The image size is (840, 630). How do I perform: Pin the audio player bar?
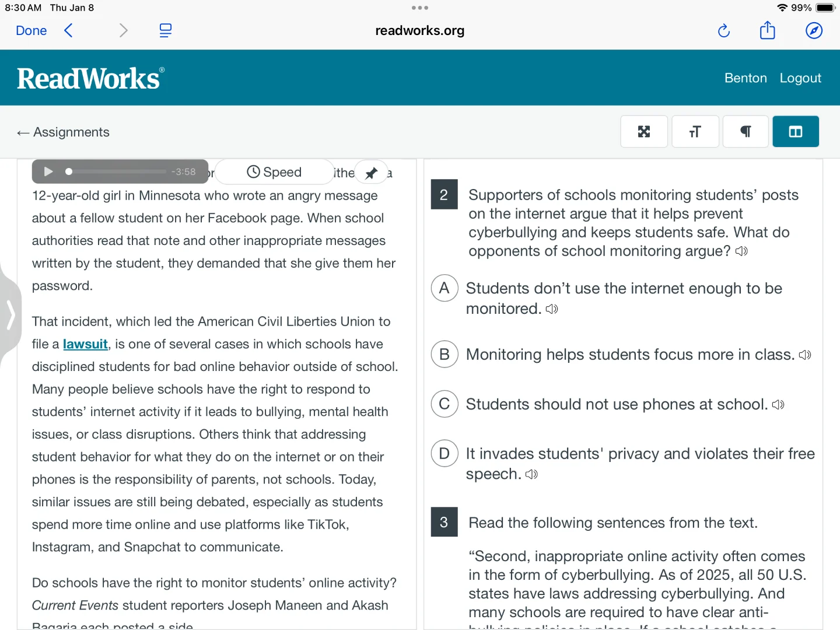click(371, 173)
